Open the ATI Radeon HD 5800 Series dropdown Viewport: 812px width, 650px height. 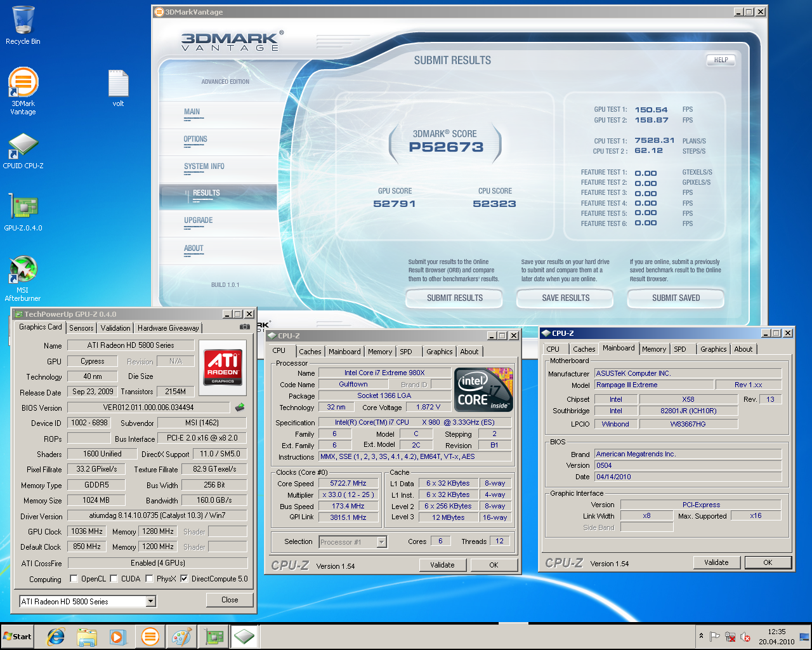88,601
